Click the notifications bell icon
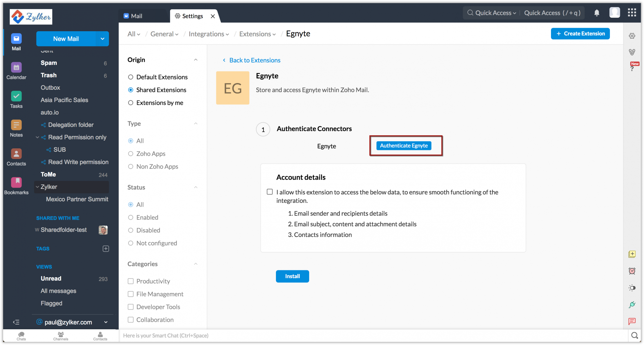Image resolution: width=644 pixels, height=345 pixels. click(597, 13)
